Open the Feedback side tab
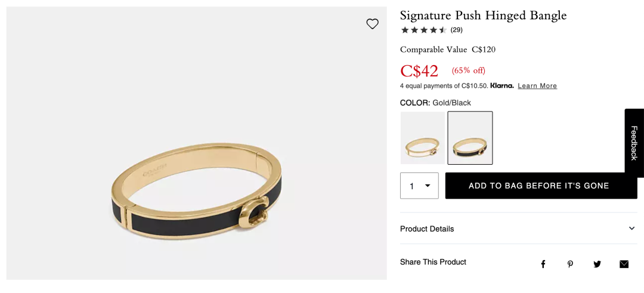Viewport: 644px width, 293px height. 634,143
